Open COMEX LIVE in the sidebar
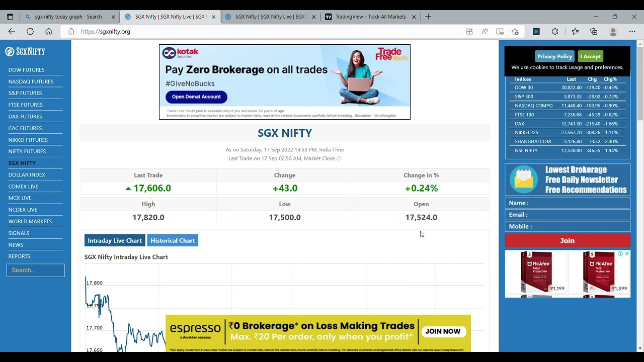 23,187
